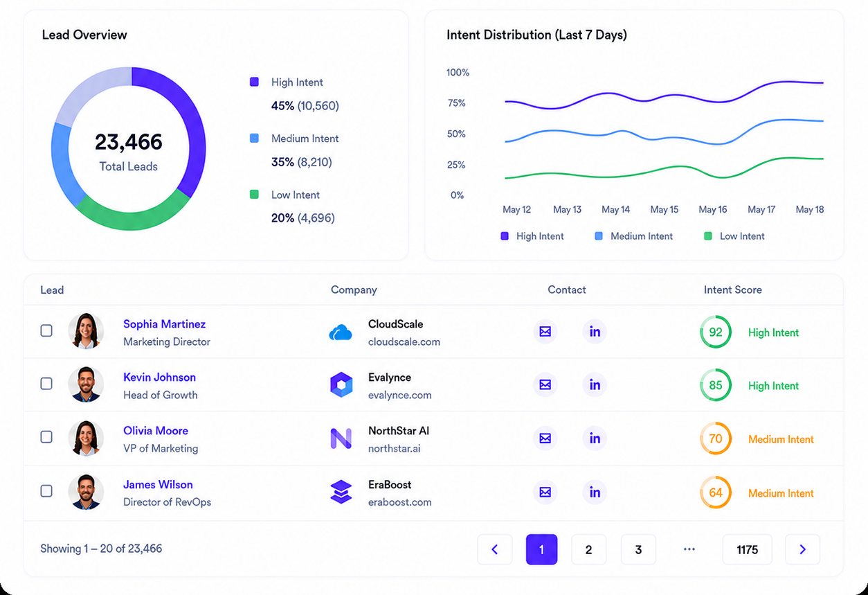Click the evalynce.com domain text

(400, 395)
